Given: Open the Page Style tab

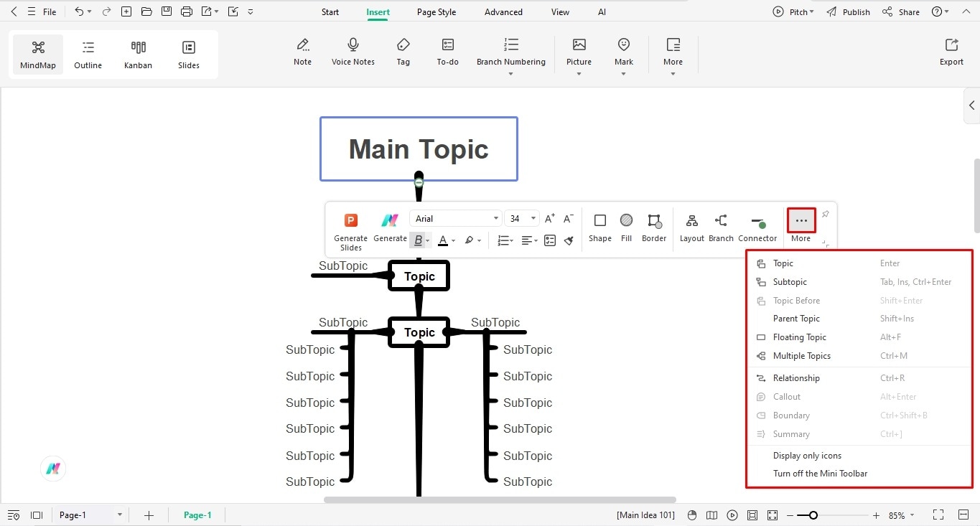Looking at the screenshot, I should click(437, 12).
